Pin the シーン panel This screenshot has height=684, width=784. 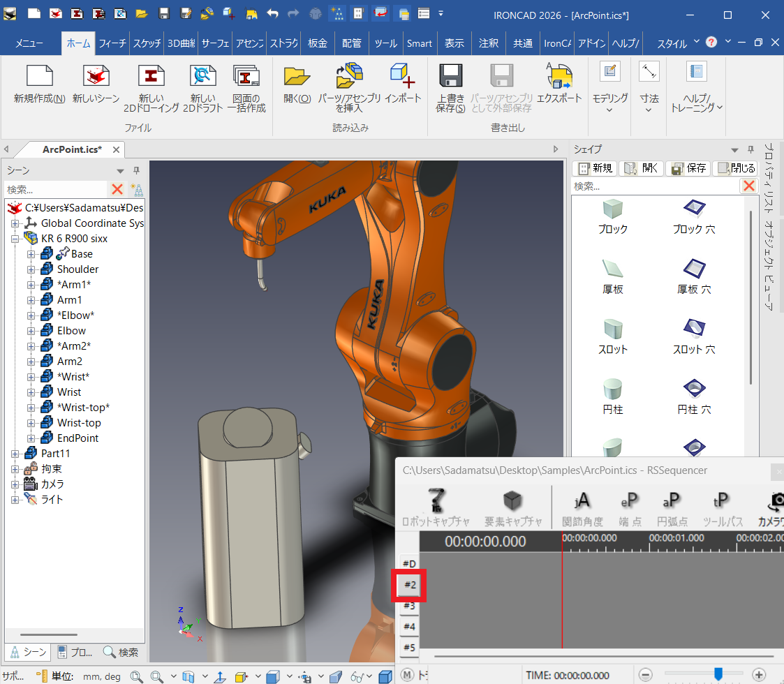137,170
